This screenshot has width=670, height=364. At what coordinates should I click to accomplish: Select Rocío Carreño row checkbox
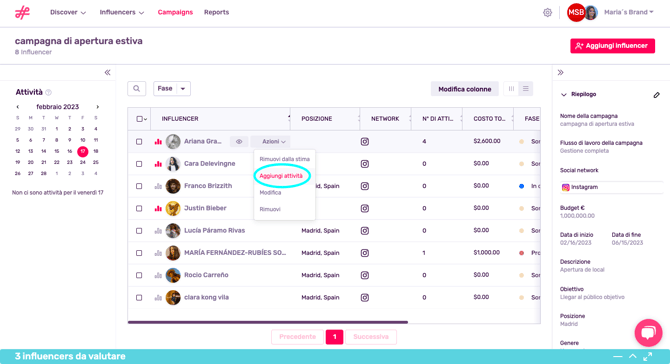(139, 275)
